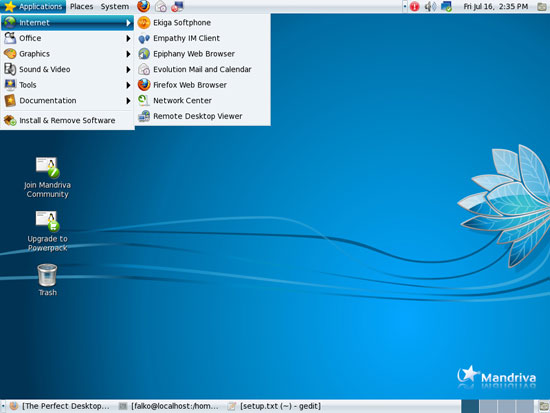Expand the Graphics submenu arrow
The height and width of the screenshot is (413, 550).
(128, 54)
